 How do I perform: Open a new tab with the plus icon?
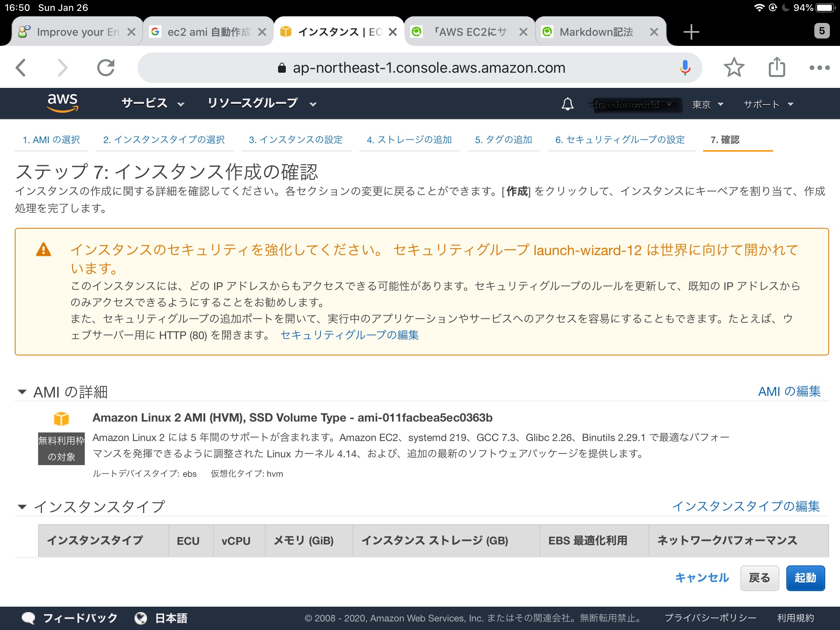click(x=691, y=32)
